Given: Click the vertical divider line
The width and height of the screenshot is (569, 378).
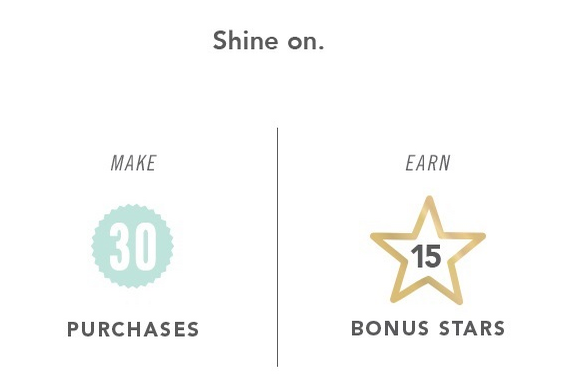Looking at the screenshot, I should 278,247.
